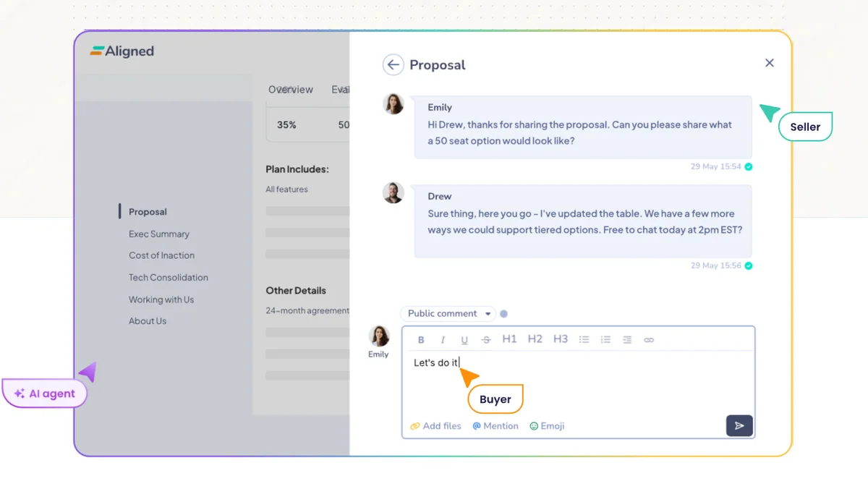868x481 pixels.
Task: Click the Plan Includes heading
Action: tap(297, 169)
